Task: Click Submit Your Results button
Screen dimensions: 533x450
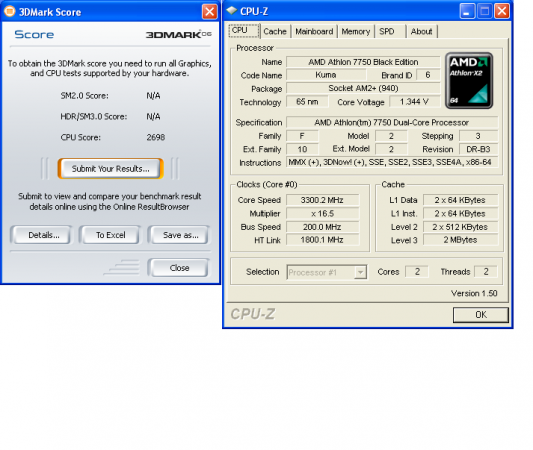Action: click(110, 169)
